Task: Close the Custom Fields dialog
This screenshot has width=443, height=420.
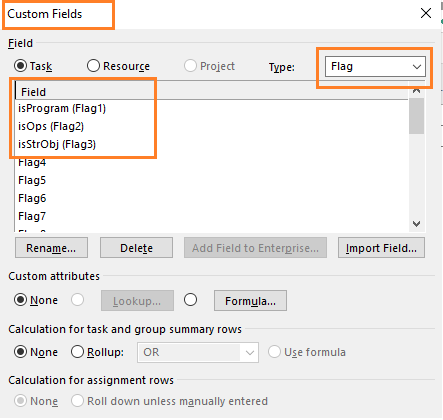Action: [x=426, y=13]
